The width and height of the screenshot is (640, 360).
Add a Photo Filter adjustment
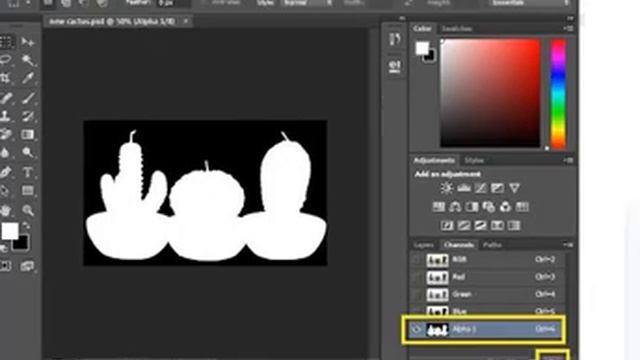489,207
